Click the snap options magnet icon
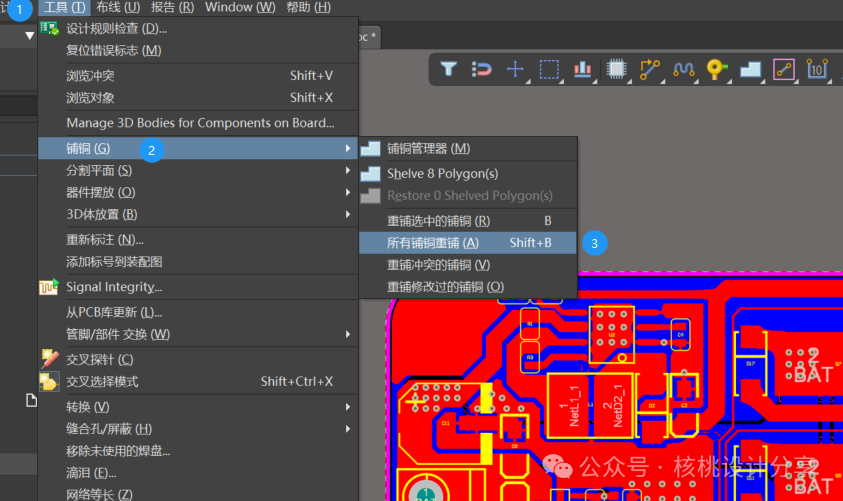Viewport: 843px width, 501px height. (481, 69)
